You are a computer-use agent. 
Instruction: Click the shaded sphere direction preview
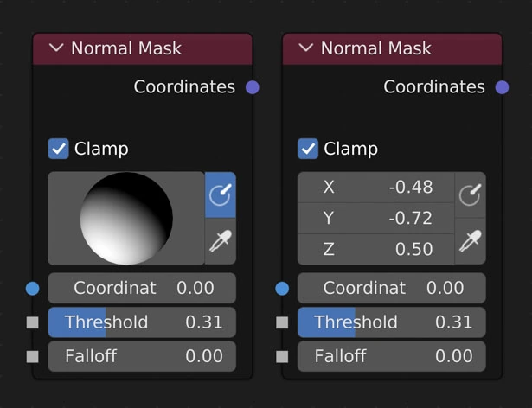point(126,218)
